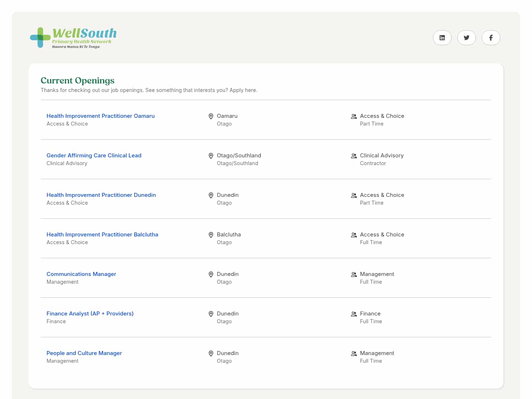Click Clinical Advisory department text above Contractor
532x399 pixels.
[x=382, y=156]
